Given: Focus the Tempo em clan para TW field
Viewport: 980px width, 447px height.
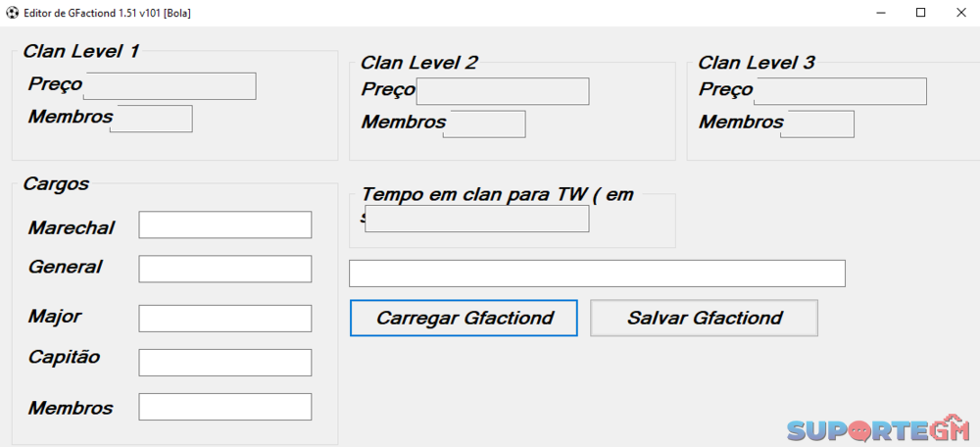Looking at the screenshot, I should [x=477, y=219].
